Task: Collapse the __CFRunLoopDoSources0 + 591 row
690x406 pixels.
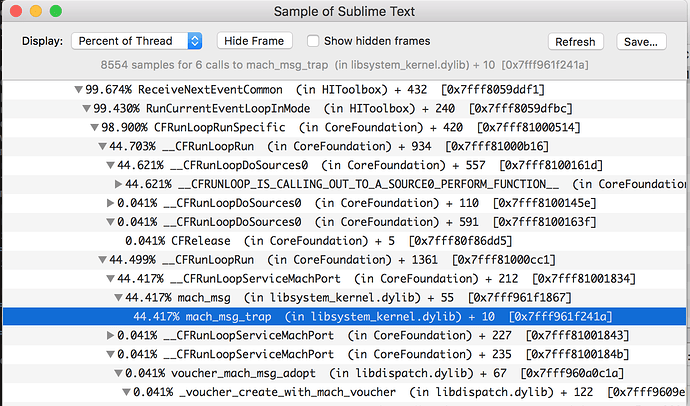Action: 110,222
